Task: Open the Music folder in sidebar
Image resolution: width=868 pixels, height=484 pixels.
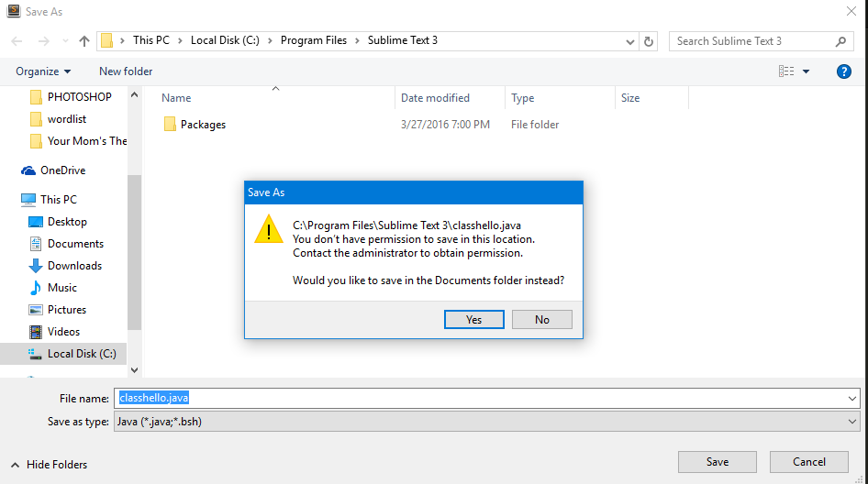Action: [61, 288]
